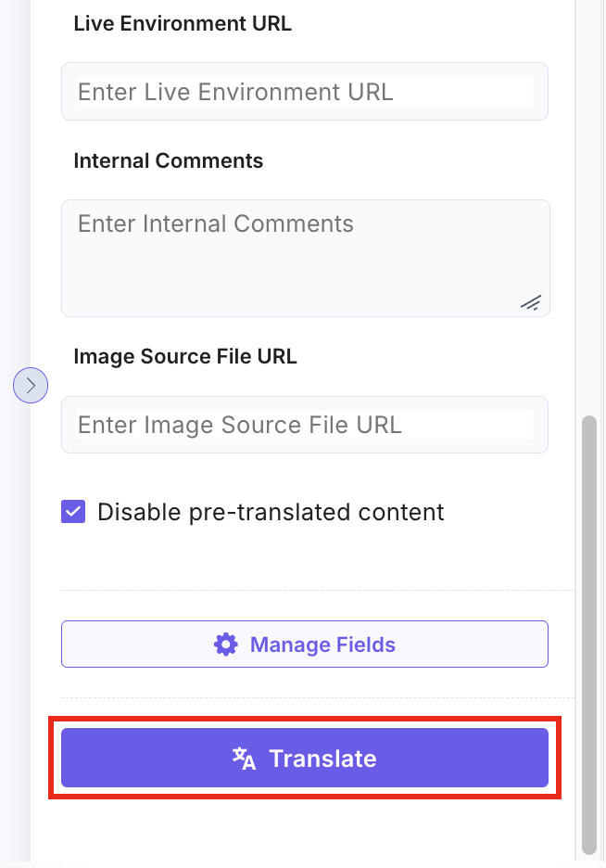This screenshot has height=868, width=606.
Task: Click the gear icon in Manage Fields
Action: pyautogui.click(x=225, y=645)
